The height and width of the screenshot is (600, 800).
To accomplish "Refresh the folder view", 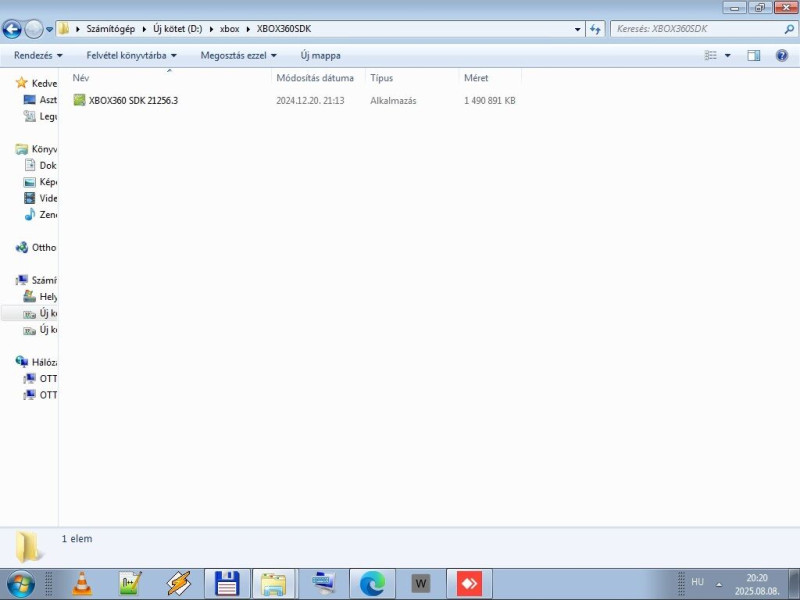I will (595, 29).
